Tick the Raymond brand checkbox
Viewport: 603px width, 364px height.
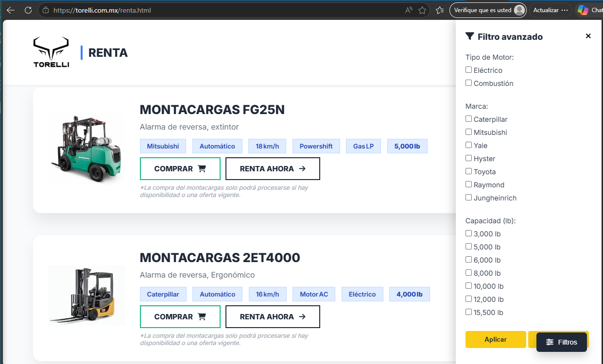468,184
